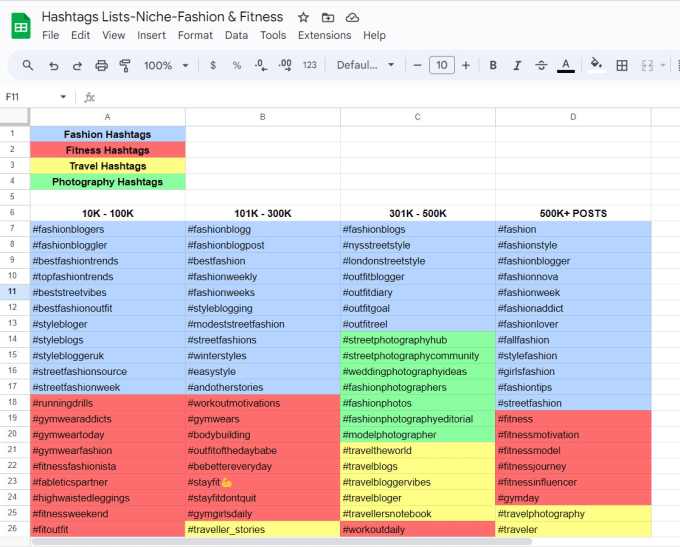Click the formula bar input
This screenshot has height=547, width=680.
coord(386,97)
